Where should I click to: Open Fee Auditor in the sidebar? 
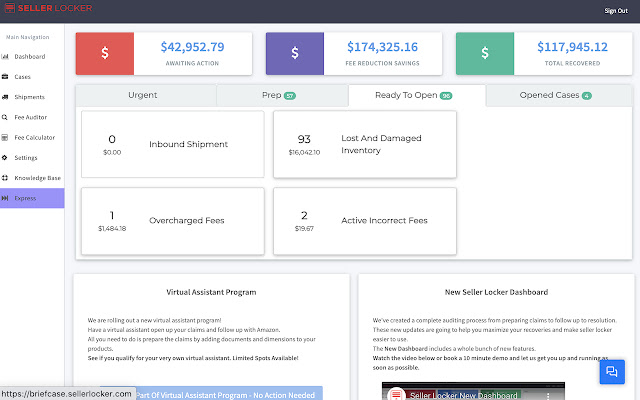point(32,117)
